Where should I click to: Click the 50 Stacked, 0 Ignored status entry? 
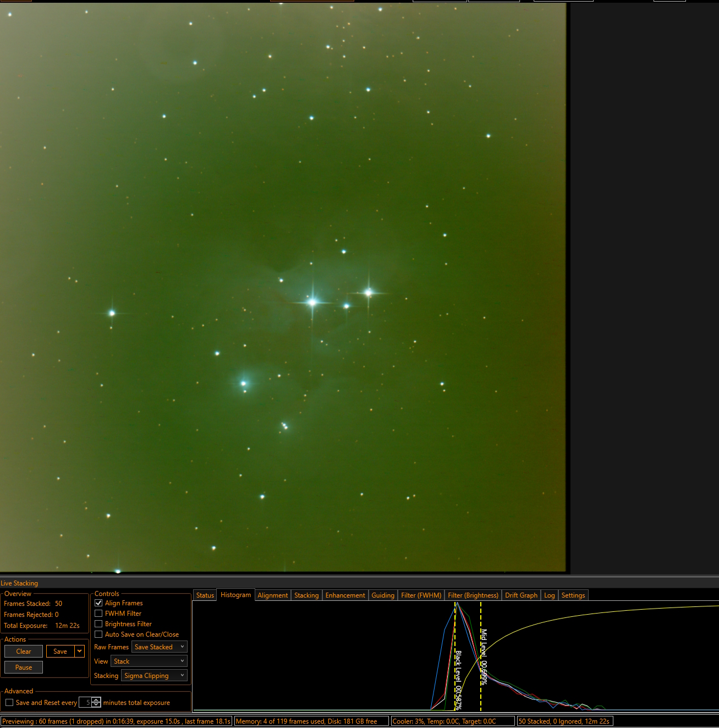[x=565, y=721]
